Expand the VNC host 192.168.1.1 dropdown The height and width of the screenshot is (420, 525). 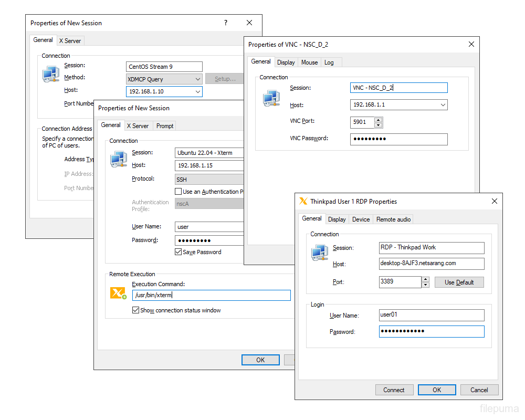(443, 105)
